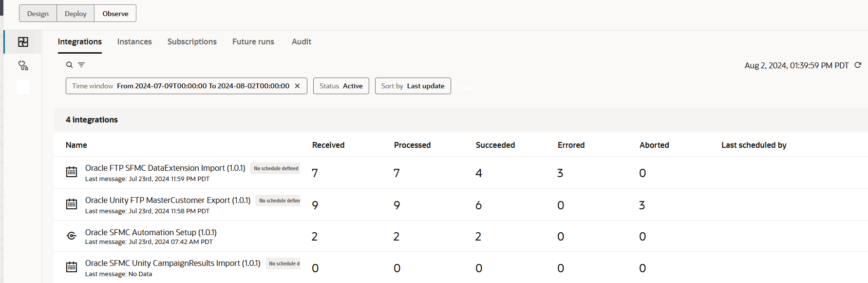The height and width of the screenshot is (283, 868).
Task: Click the Time window filter chip
Action: click(180, 86)
